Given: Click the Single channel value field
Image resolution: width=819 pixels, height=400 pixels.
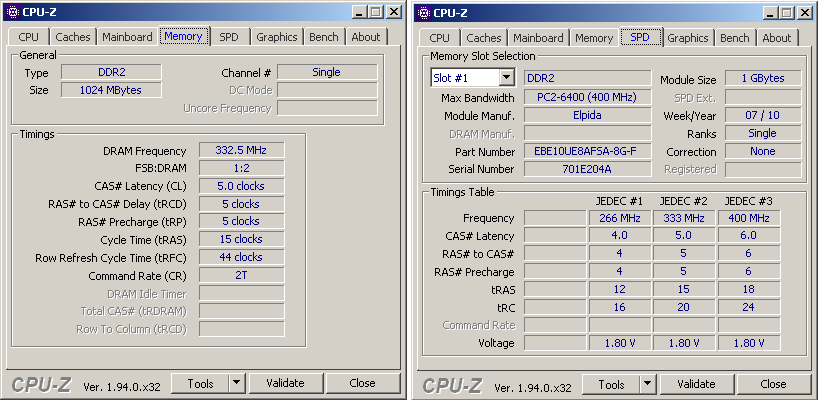Looking at the screenshot, I should [327, 73].
